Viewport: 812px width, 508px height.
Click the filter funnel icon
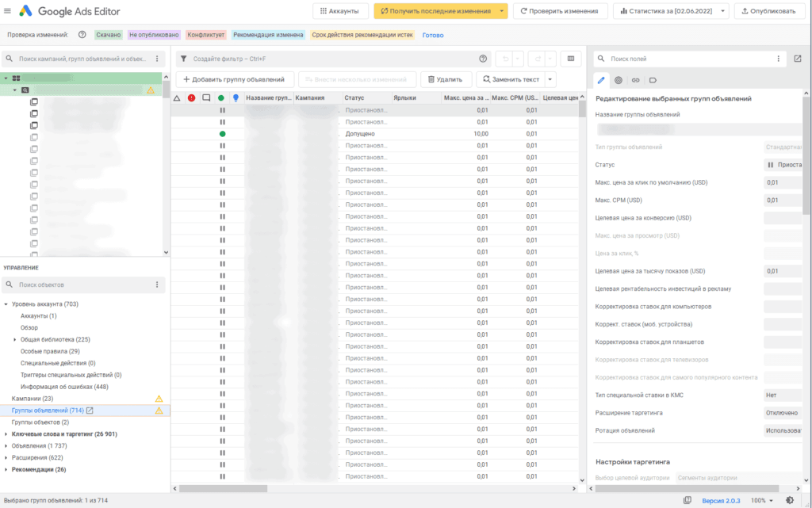click(183, 59)
